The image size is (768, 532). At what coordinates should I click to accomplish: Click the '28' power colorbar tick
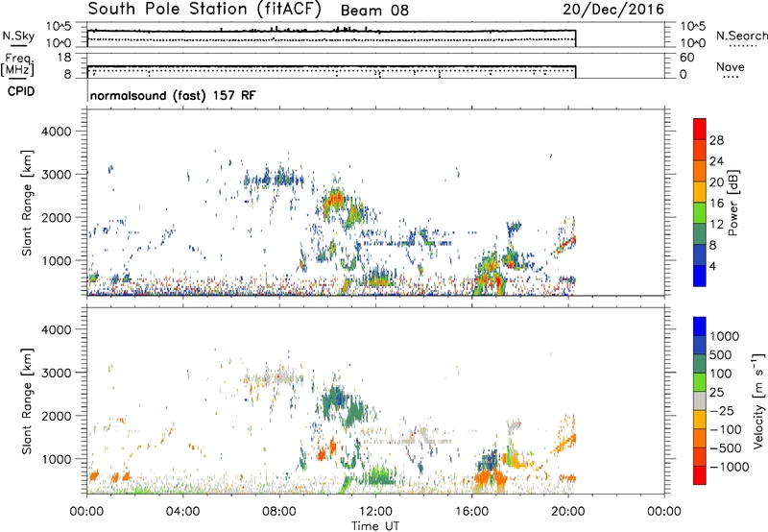coord(716,140)
